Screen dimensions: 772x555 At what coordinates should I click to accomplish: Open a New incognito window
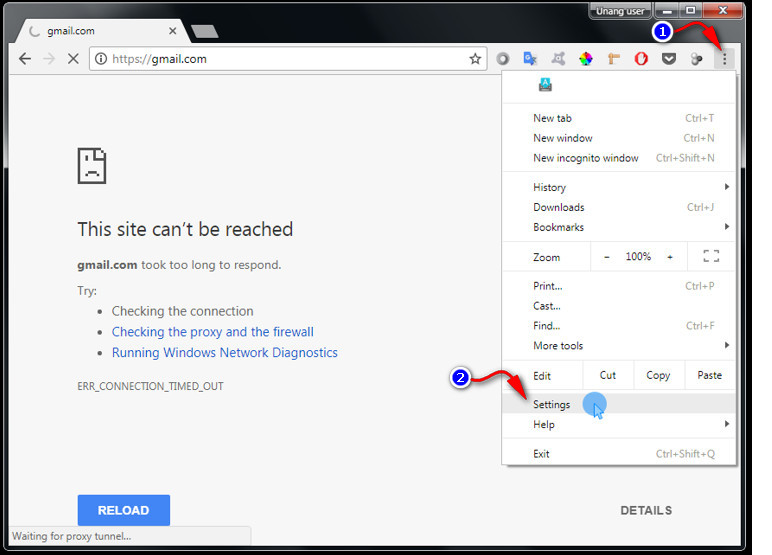(619, 158)
